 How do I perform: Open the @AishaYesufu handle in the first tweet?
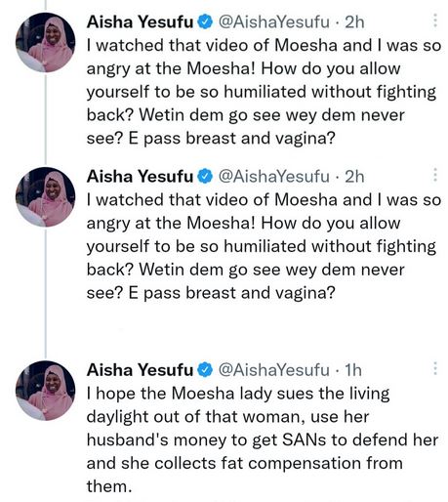(274, 22)
